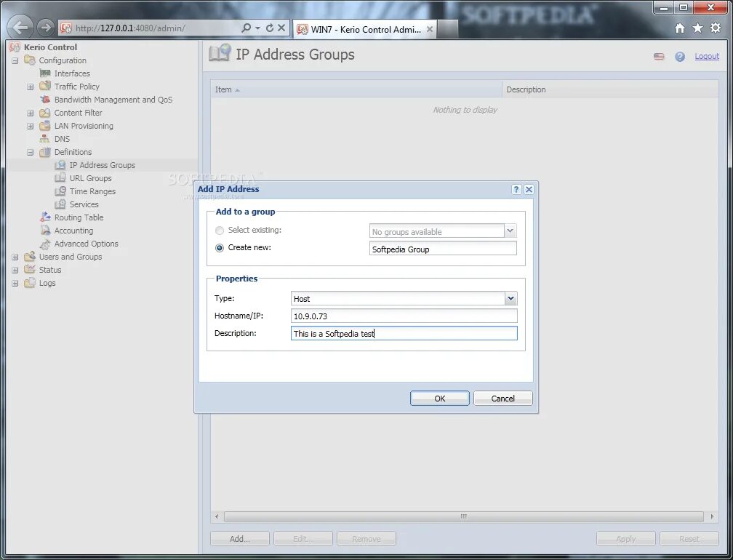The height and width of the screenshot is (560, 733).
Task: Click the DNS icon in the tree
Action: coord(45,139)
